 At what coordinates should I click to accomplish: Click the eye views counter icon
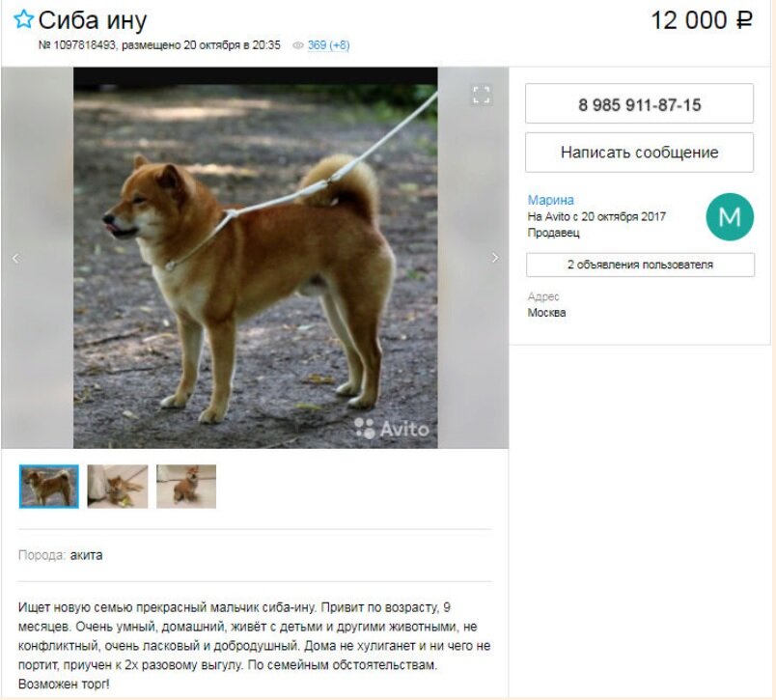tap(298, 45)
